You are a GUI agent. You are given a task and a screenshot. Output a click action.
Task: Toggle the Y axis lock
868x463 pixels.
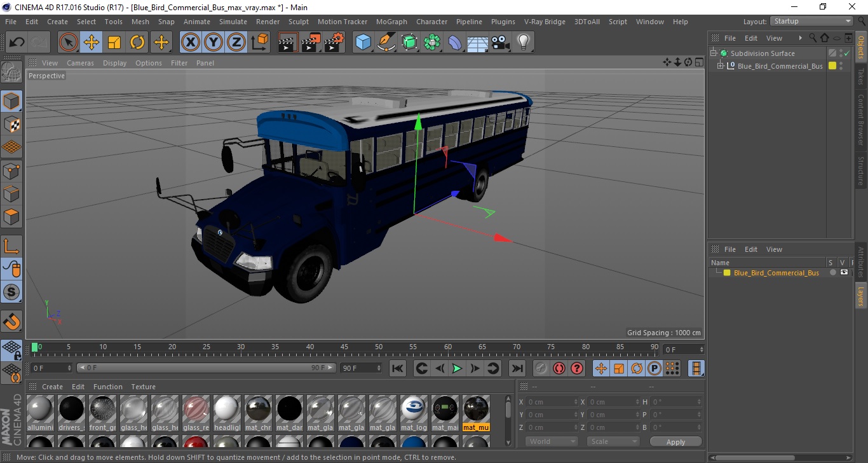tap(214, 43)
